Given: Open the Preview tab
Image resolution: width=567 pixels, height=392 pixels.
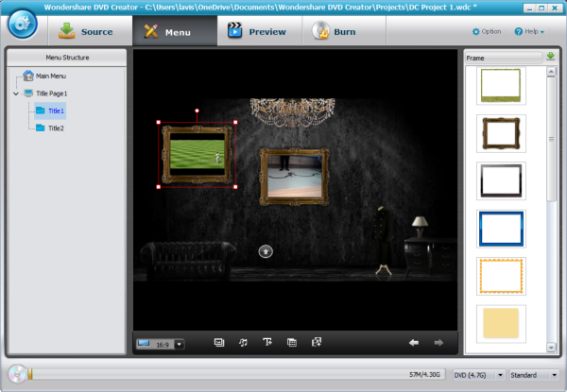Looking at the screenshot, I should [x=259, y=32].
